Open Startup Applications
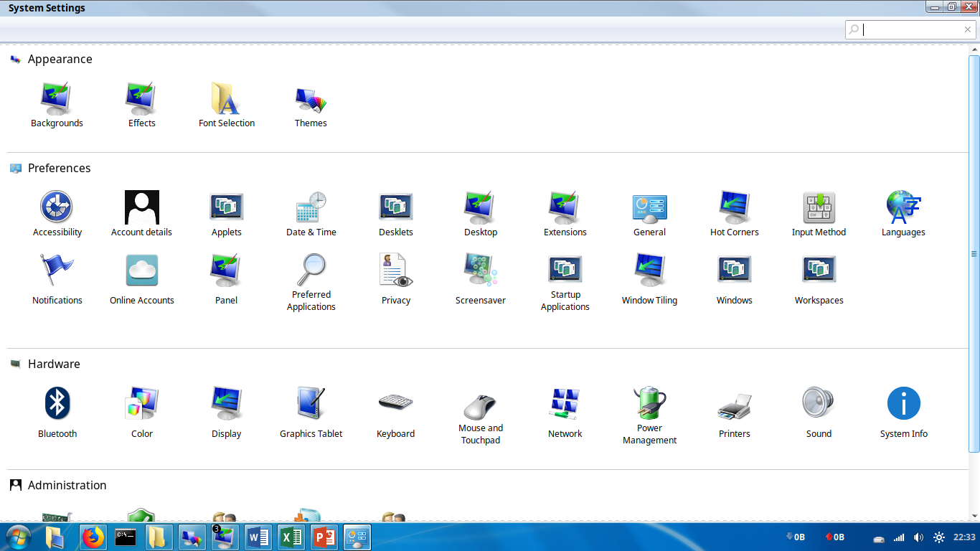The image size is (980, 551). 565,283
